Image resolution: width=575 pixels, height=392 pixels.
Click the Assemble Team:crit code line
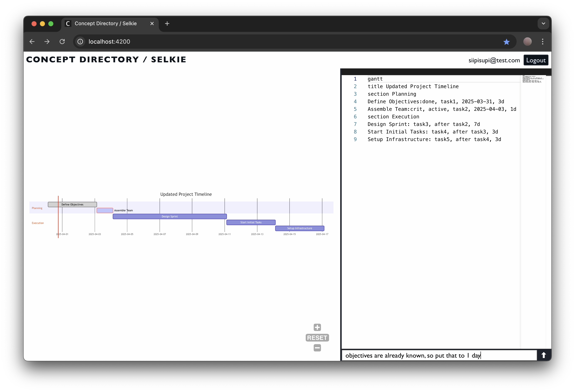(x=442, y=109)
